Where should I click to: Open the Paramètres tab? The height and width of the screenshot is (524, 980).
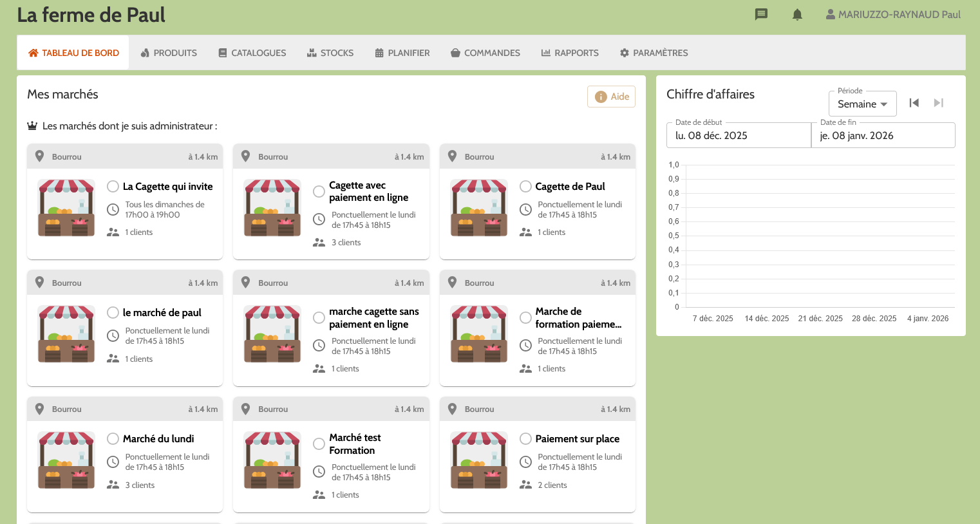(x=654, y=53)
